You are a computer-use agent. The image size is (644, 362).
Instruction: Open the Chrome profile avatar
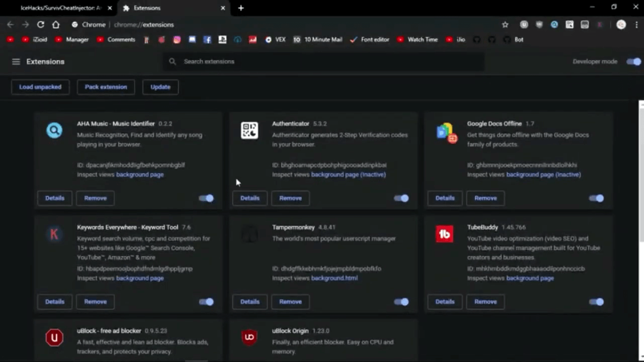[621, 25]
